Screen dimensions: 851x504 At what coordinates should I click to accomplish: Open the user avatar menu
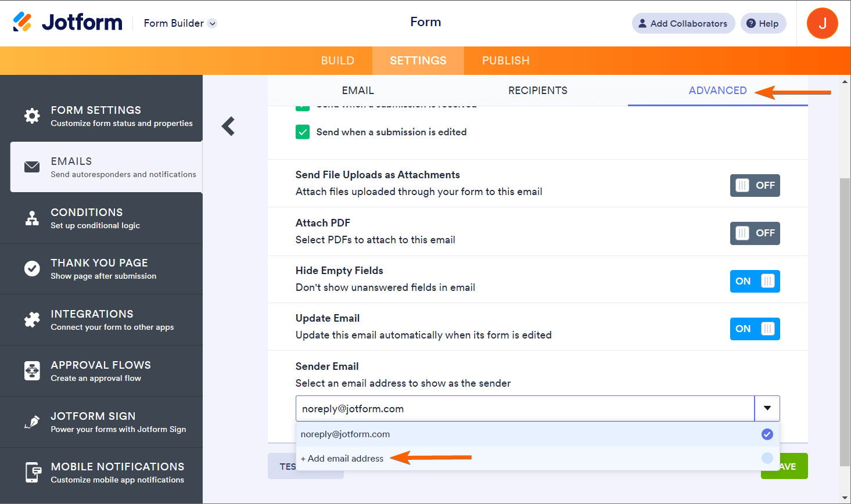click(x=822, y=23)
